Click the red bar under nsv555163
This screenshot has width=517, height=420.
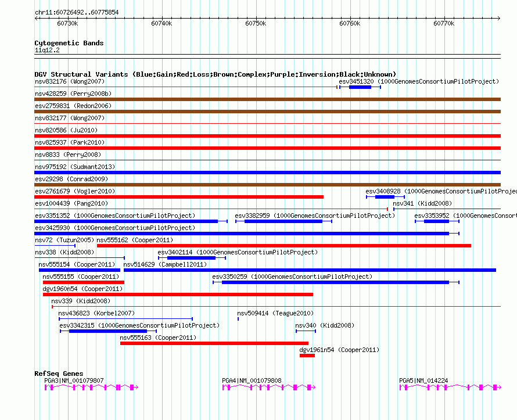[214, 343]
